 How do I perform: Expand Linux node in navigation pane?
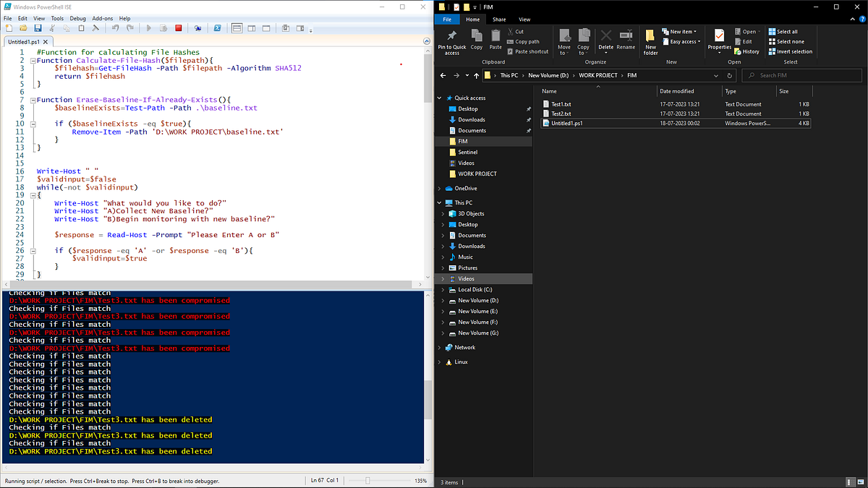pos(441,361)
